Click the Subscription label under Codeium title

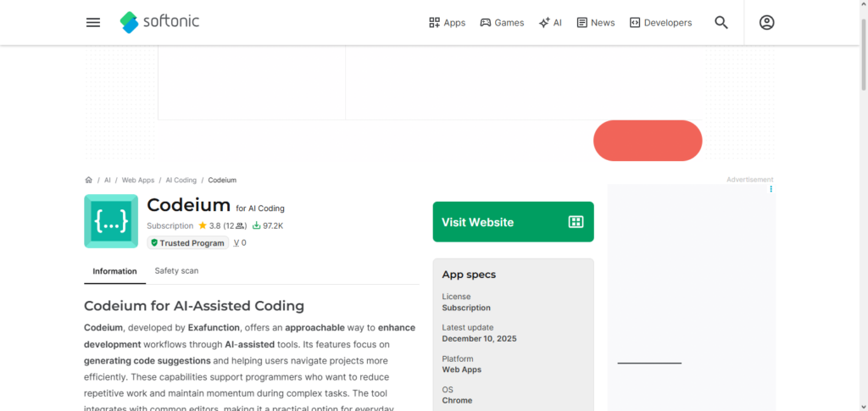pyautogui.click(x=170, y=225)
